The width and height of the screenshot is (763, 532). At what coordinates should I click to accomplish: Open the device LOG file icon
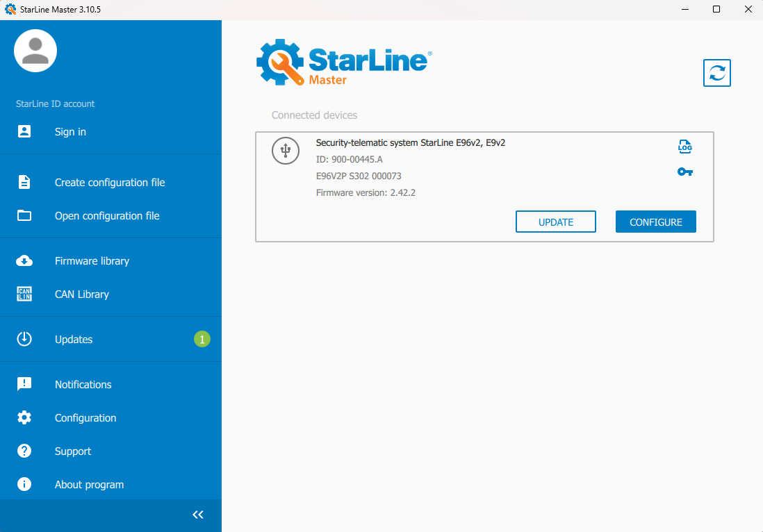pyautogui.click(x=685, y=147)
